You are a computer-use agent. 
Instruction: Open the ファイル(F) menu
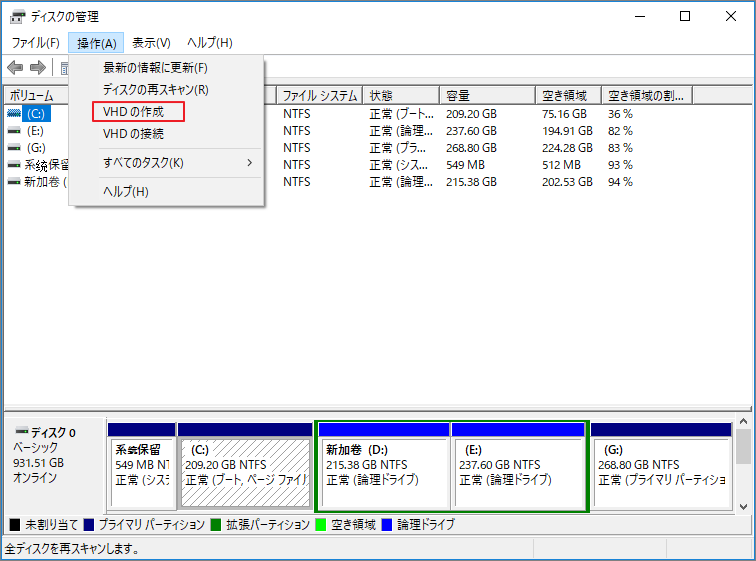(36, 43)
